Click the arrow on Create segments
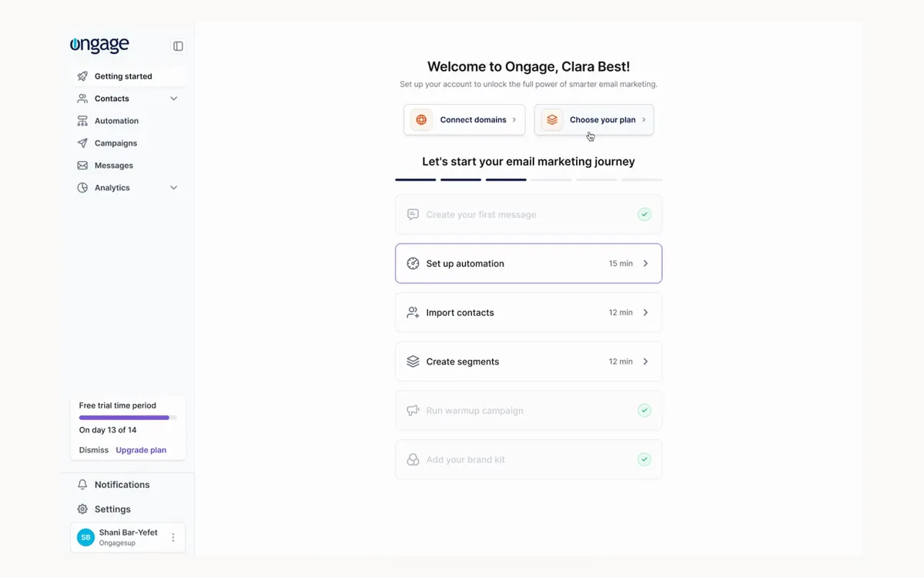This screenshot has width=924, height=578. click(x=645, y=361)
